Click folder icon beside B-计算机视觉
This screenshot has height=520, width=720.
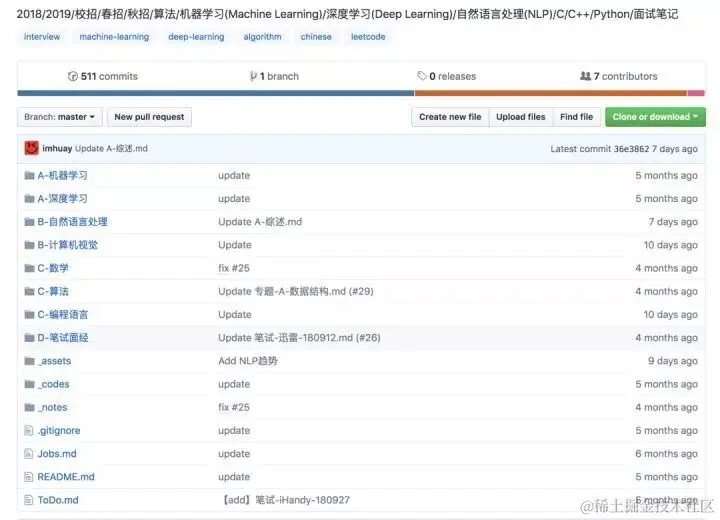[29, 245]
